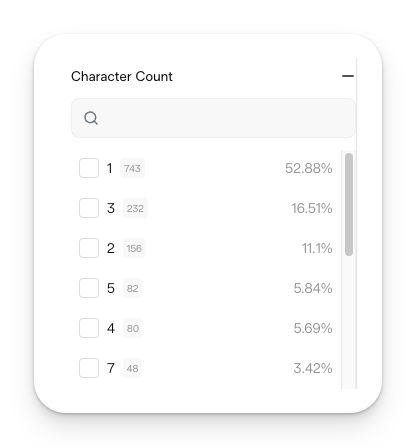Click the 82 count badge
This screenshot has width=416, height=447.
[x=132, y=288]
